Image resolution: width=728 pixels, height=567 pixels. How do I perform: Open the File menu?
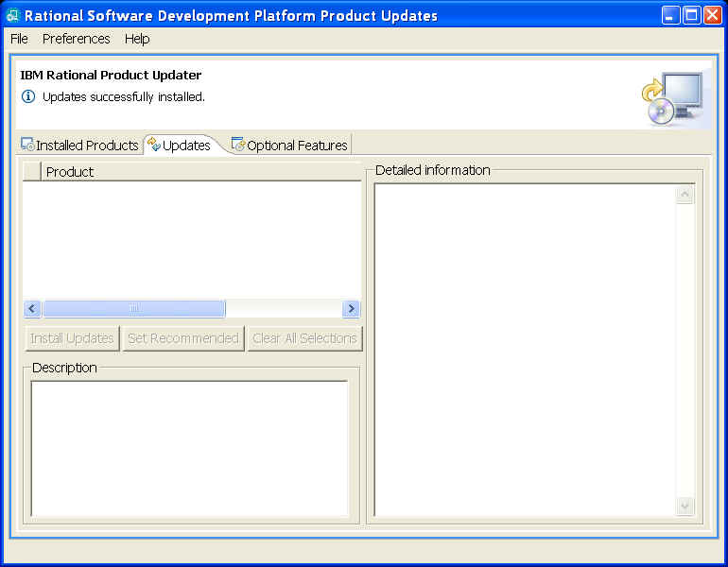(19, 39)
